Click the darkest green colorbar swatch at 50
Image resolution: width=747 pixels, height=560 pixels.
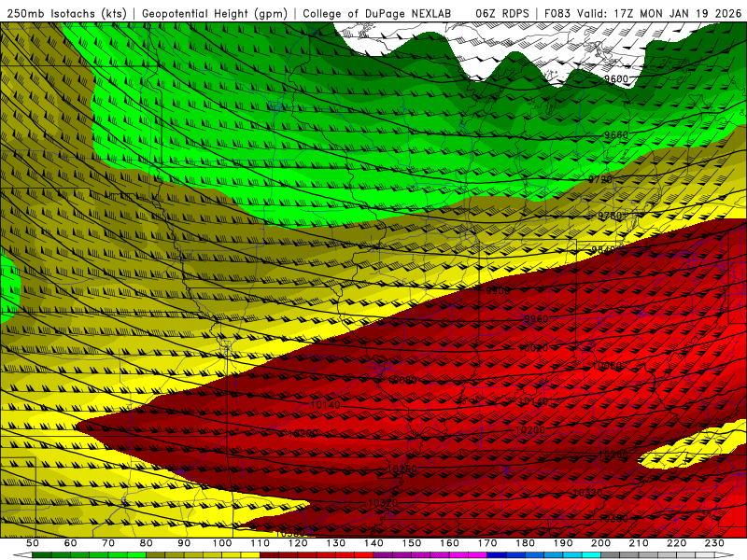coord(41,555)
